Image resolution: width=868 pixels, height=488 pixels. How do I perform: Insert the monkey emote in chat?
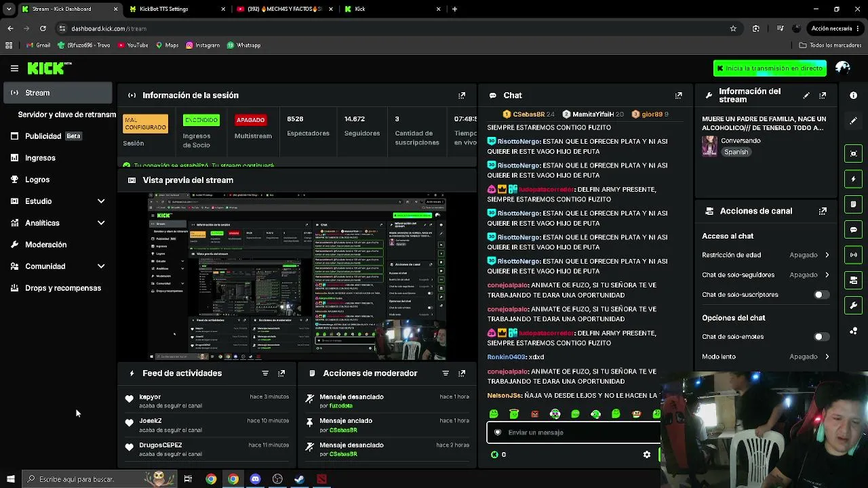(636, 413)
